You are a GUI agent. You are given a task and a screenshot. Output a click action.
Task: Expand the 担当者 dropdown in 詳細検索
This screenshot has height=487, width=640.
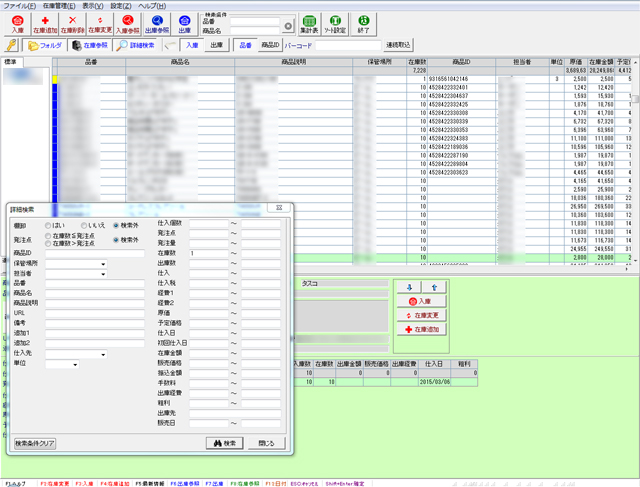(104, 272)
